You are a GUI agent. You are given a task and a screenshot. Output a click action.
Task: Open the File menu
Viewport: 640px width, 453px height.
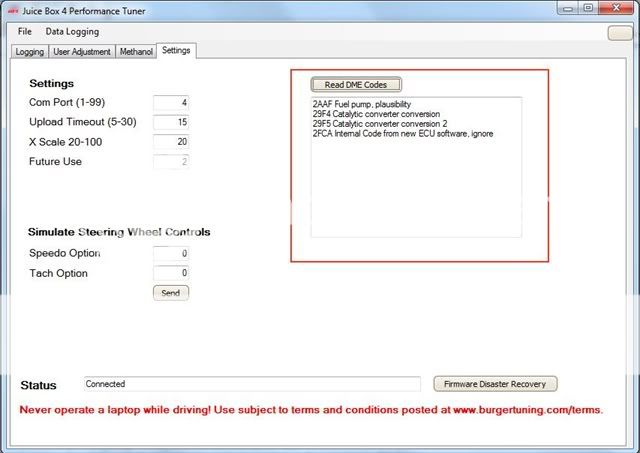24,32
